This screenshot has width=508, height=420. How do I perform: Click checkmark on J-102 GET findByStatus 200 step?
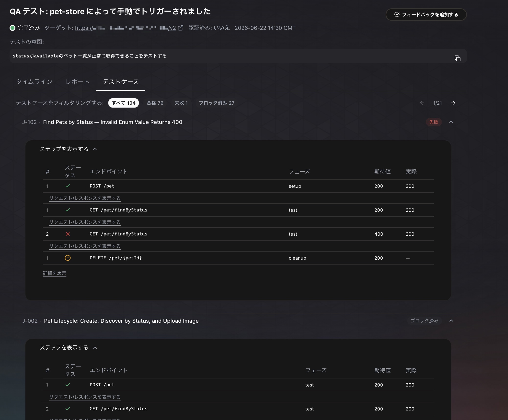pyautogui.click(x=68, y=210)
